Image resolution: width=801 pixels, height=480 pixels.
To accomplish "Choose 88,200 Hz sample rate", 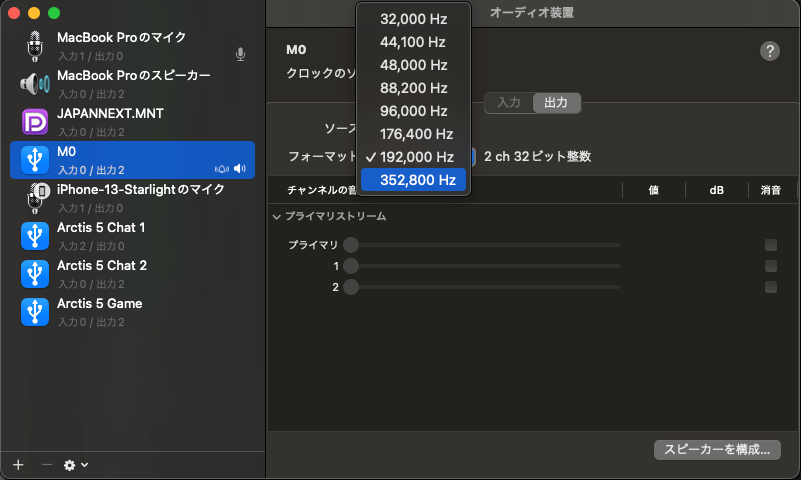I will [x=413, y=88].
